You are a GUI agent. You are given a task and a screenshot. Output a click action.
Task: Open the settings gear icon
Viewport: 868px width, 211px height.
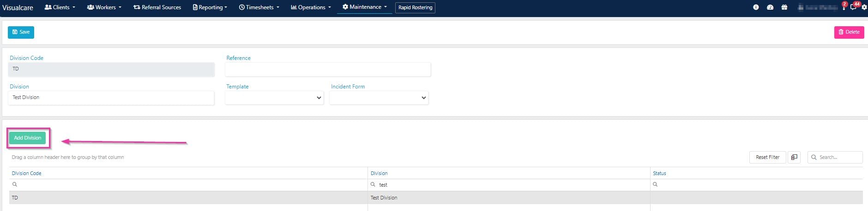click(x=864, y=7)
